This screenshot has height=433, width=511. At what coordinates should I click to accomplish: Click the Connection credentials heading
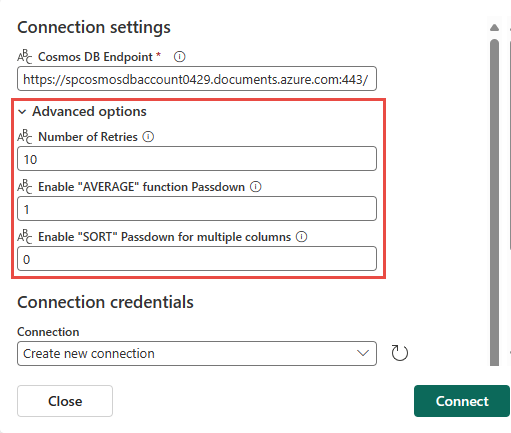coord(105,302)
